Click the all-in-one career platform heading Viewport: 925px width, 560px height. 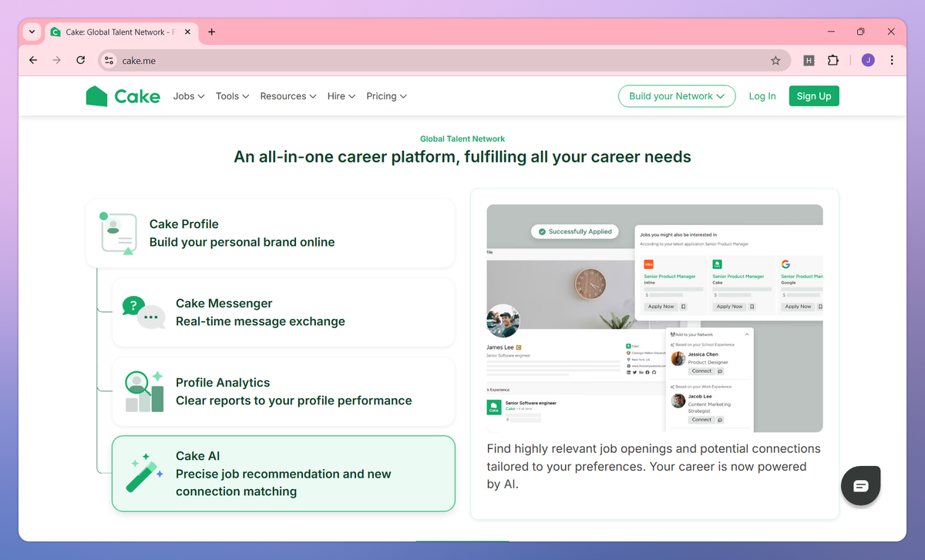462,157
